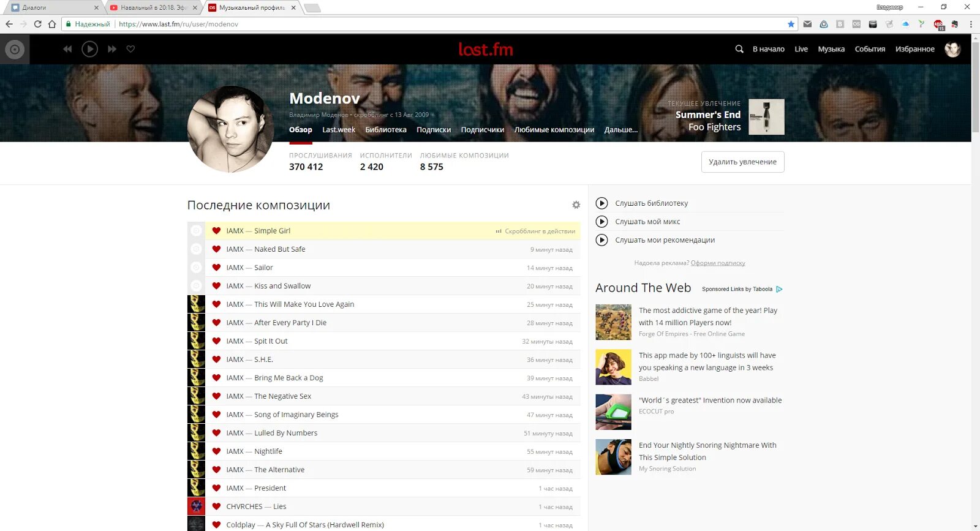Go to В начало in the top menu
Screen dimensions: 980x531
(x=769, y=49)
